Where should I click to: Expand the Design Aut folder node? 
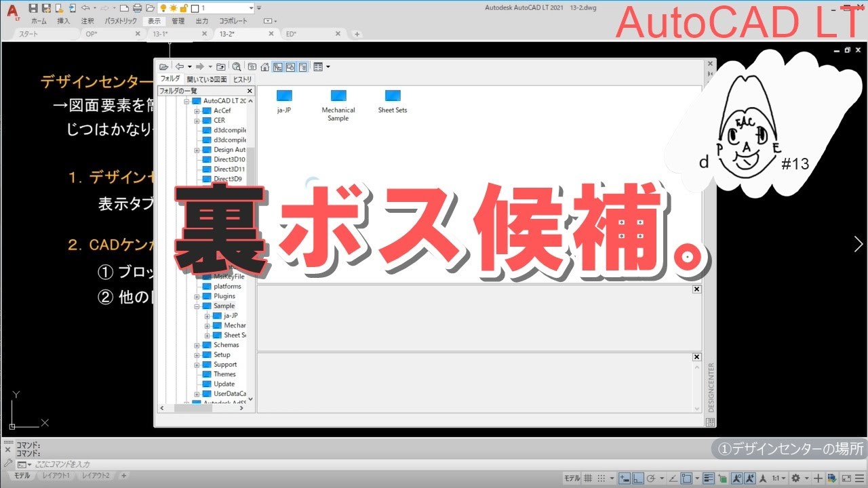197,150
